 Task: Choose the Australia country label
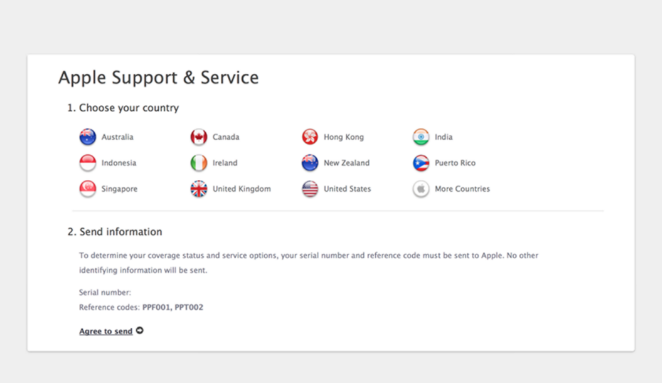[x=117, y=137]
